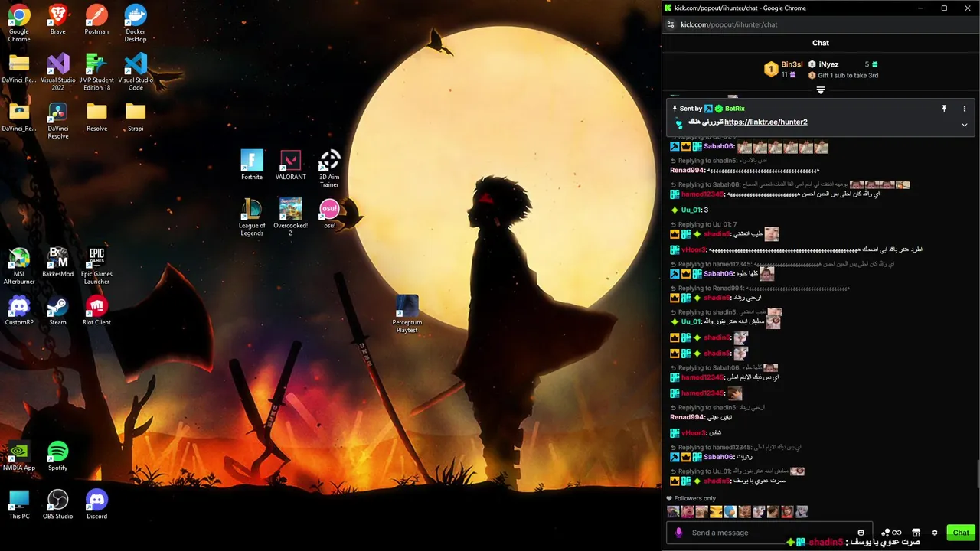Launch osu! from the desktop

329,214
